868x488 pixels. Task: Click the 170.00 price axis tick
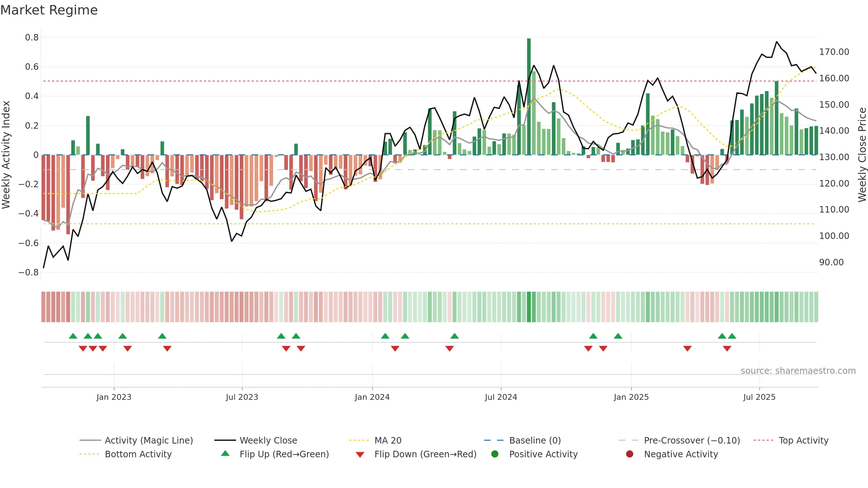coord(834,52)
